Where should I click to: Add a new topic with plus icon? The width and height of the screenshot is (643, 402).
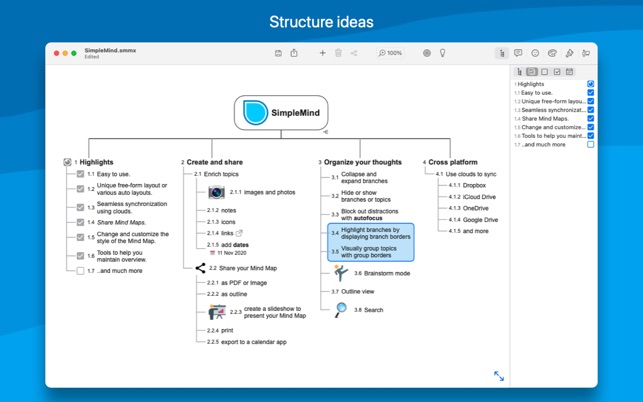(323, 53)
